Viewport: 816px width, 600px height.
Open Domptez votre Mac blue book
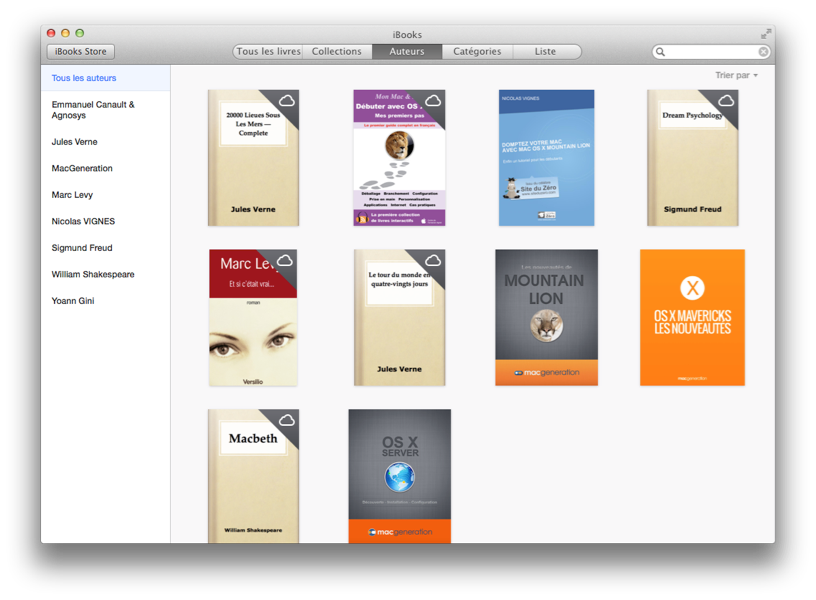(x=546, y=158)
